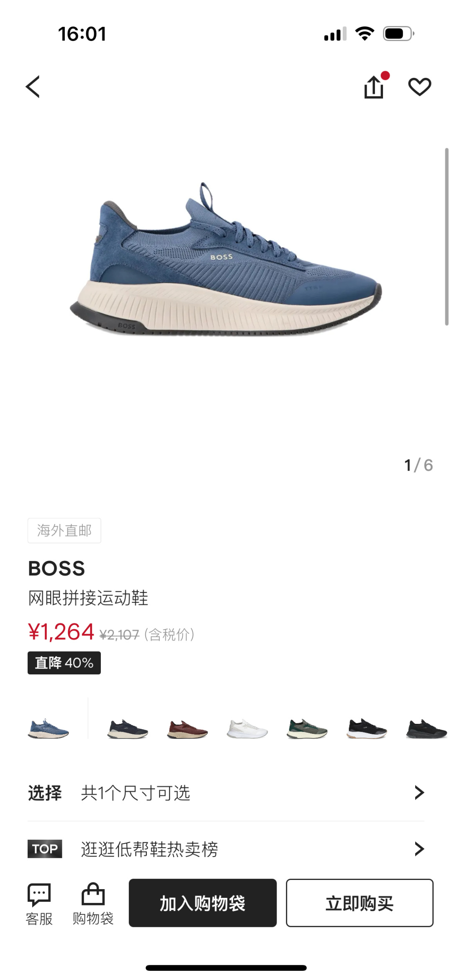Screen dimensions: 452x980
Task: Tap the 立即购买 button
Action: click(x=360, y=903)
